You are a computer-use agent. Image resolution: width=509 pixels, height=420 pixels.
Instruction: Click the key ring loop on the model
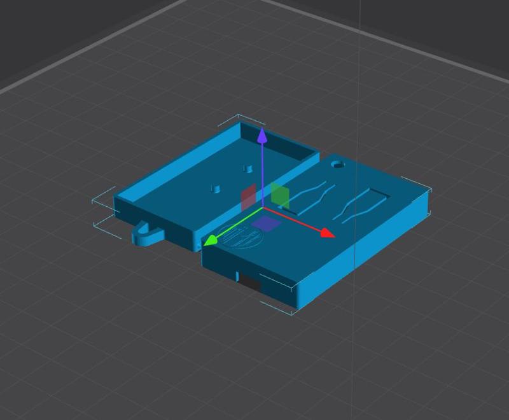[x=147, y=234]
